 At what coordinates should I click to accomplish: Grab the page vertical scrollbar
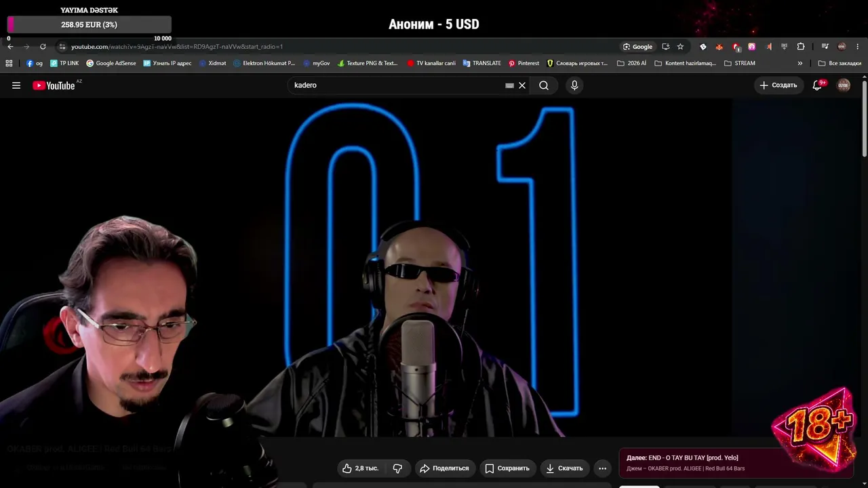(x=864, y=119)
